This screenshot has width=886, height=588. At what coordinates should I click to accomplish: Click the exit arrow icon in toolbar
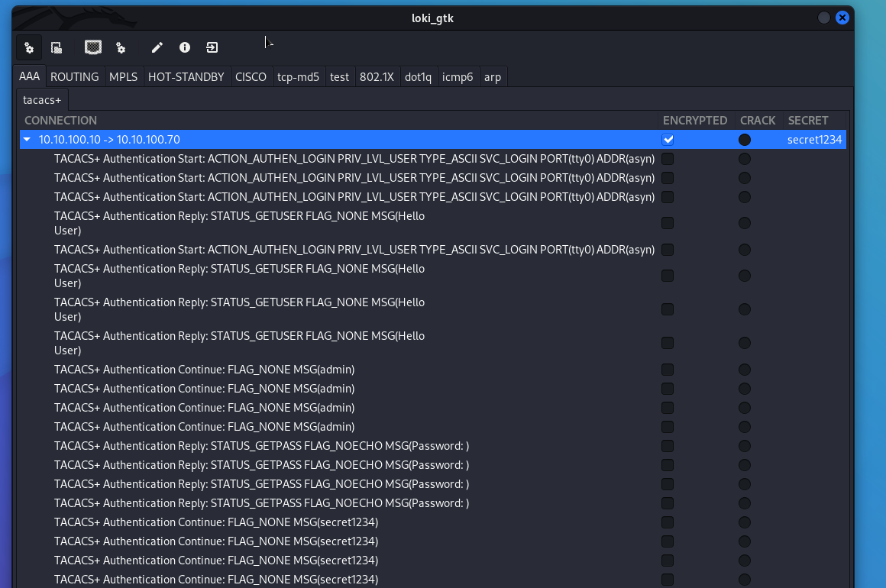coord(212,48)
